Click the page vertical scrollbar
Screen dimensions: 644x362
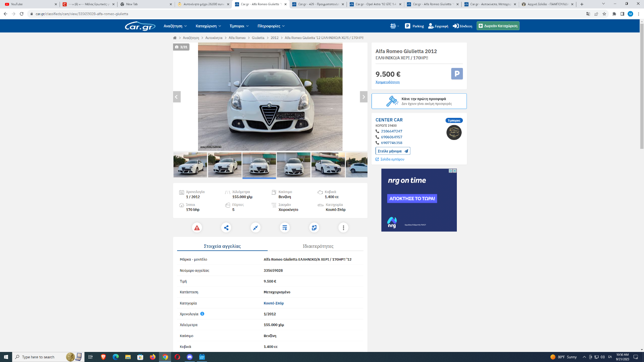[x=642, y=86]
